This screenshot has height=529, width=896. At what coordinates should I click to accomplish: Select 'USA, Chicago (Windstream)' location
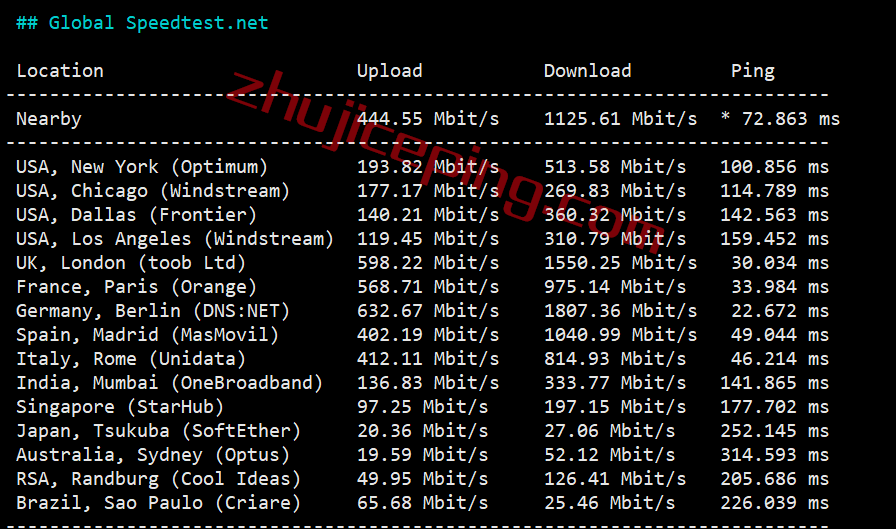[x=153, y=191]
